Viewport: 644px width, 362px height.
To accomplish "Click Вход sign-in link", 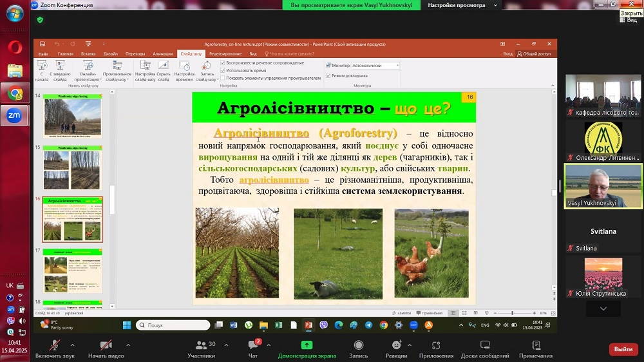I will point(507,54).
